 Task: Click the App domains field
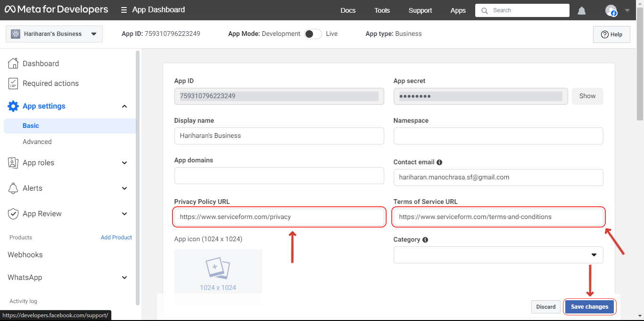click(279, 176)
